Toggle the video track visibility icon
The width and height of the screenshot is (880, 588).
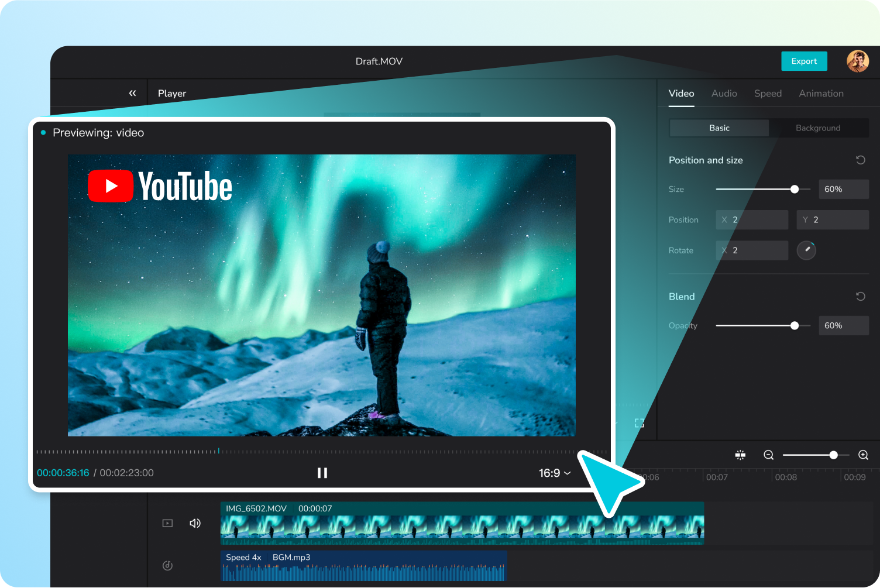coord(167,523)
